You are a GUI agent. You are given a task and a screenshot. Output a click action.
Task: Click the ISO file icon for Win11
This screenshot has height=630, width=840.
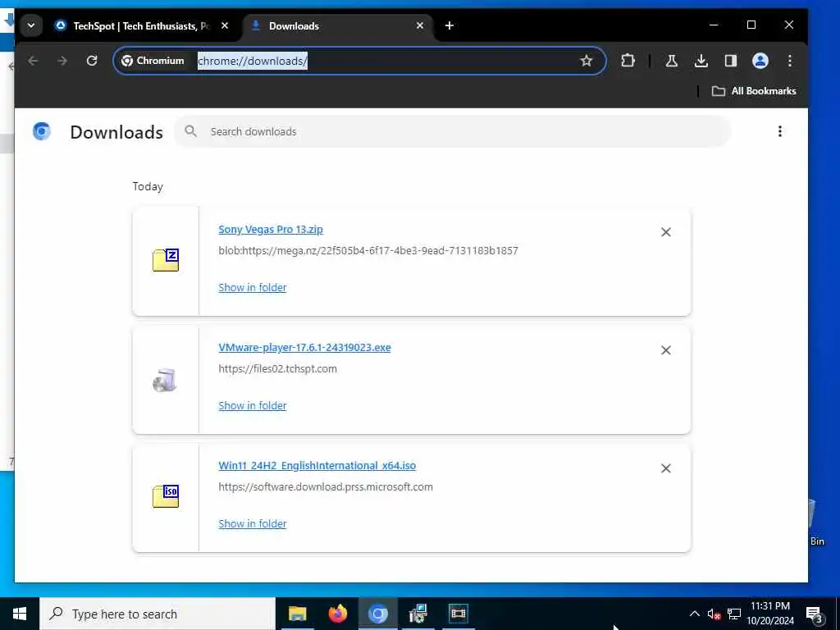(x=166, y=496)
